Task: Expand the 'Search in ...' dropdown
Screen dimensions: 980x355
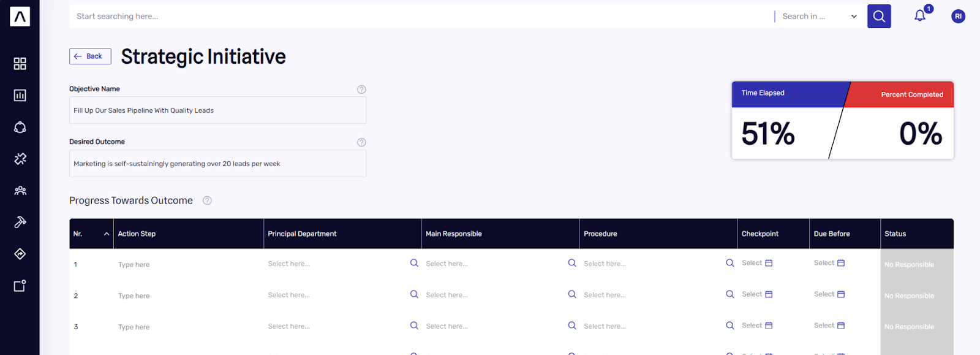Action: click(x=820, y=17)
